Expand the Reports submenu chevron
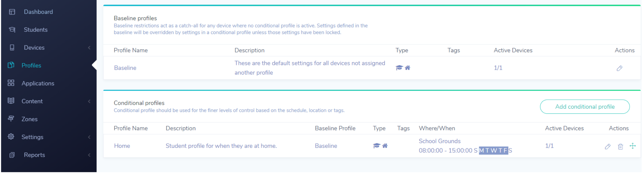The width and height of the screenshot is (644, 174). click(89, 155)
